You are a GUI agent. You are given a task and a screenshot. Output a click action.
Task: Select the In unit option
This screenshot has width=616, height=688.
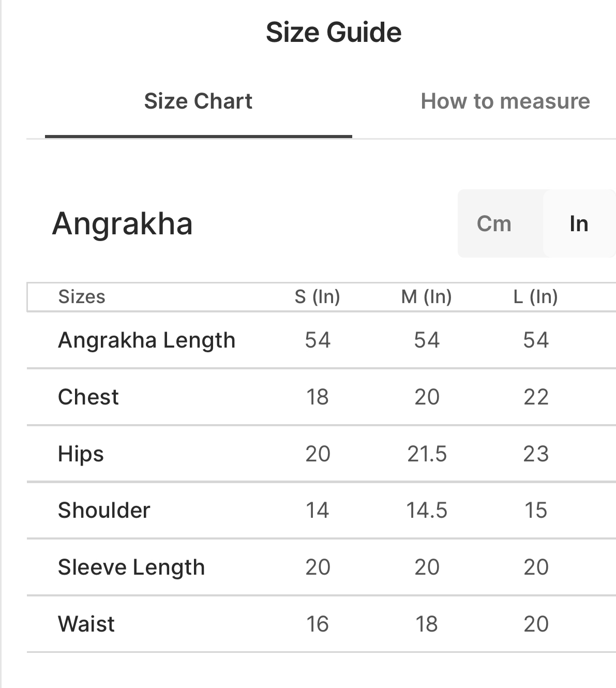579,224
